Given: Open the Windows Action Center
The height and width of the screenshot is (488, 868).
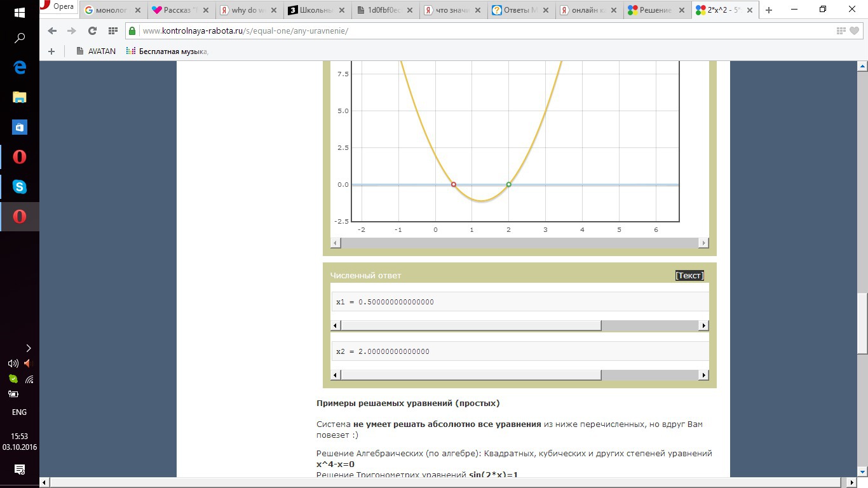Looking at the screenshot, I should tap(20, 470).
